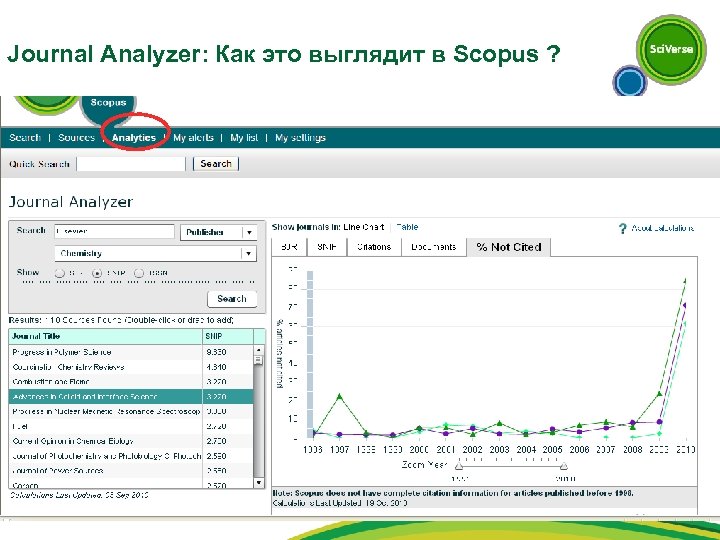Screen dimensions: 720x540
Task: Select the SJR radio button
Action: coord(60,273)
